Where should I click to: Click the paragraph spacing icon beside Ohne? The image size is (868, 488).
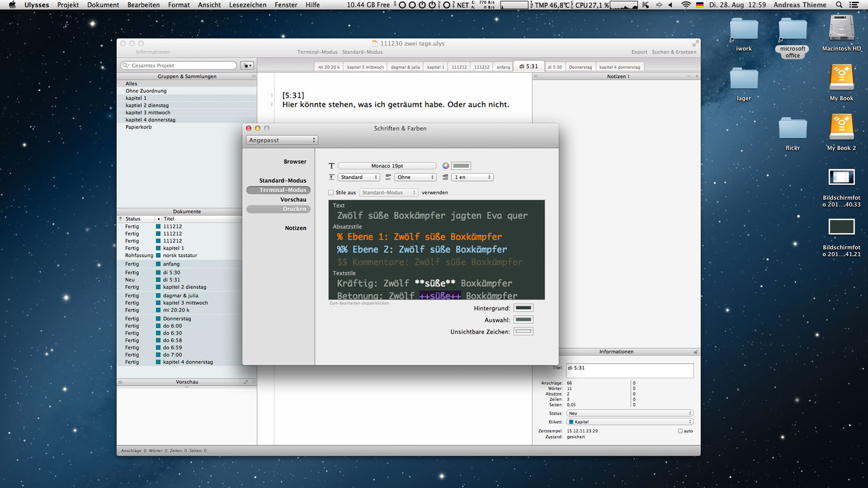pyautogui.click(x=388, y=178)
